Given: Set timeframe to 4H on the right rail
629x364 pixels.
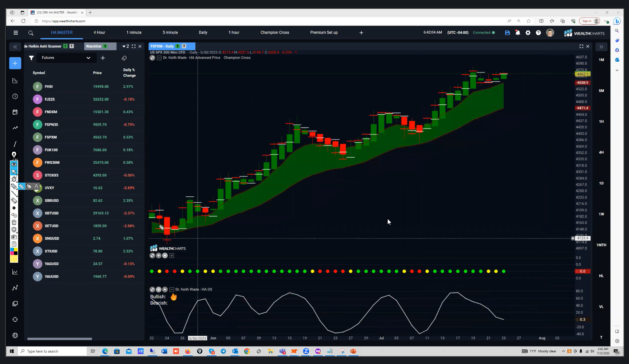Looking at the screenshot, I should pyautogui.click(x=601, y=153).
